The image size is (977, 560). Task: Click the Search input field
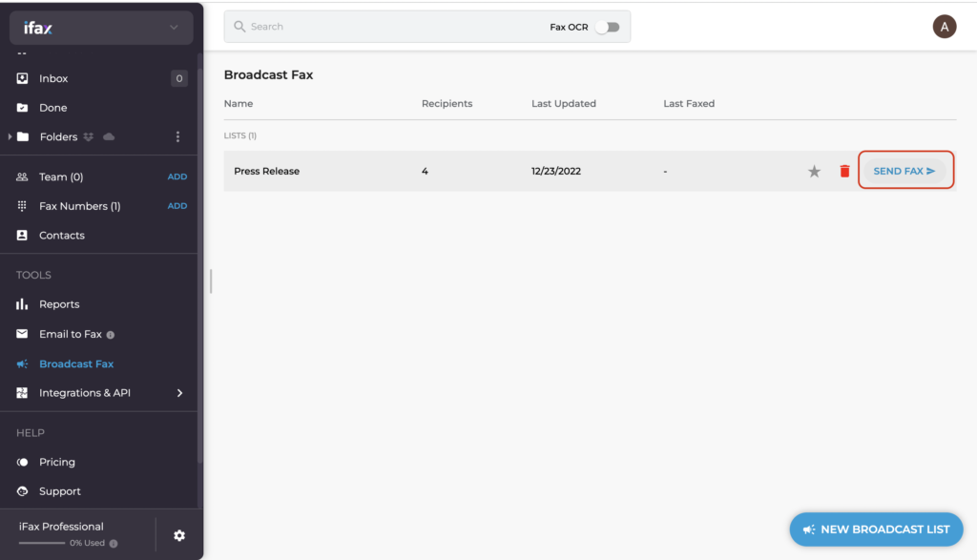coord(386,27)
